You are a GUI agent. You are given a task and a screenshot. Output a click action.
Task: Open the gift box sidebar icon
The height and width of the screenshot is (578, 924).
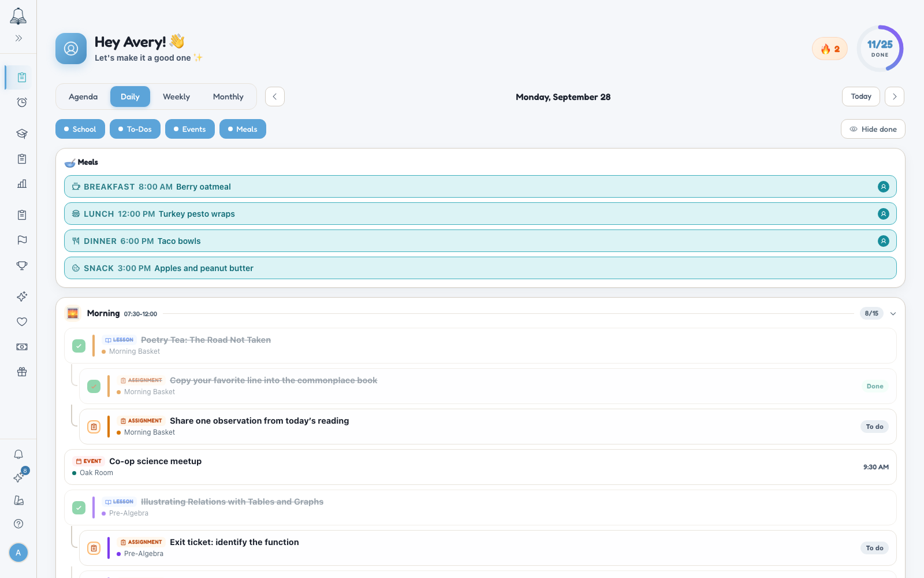22,372
